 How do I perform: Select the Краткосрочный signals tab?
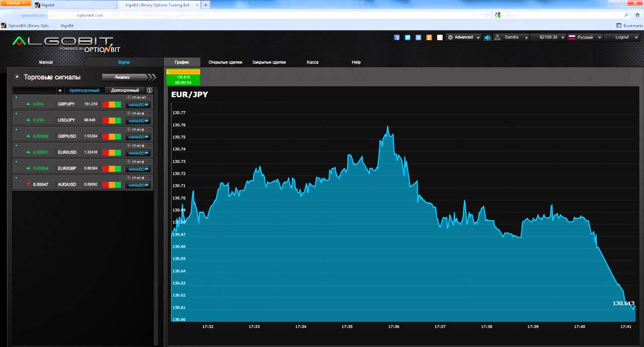[85, 91]
